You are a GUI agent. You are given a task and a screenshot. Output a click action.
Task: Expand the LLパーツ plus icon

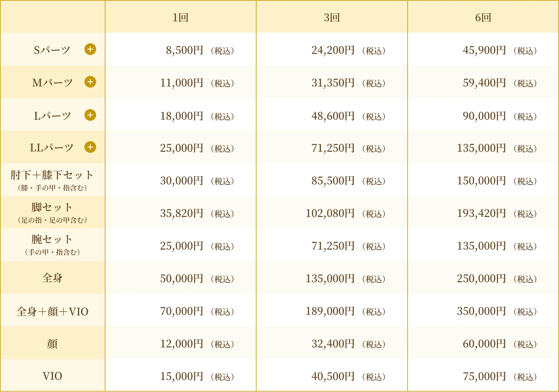90,147
